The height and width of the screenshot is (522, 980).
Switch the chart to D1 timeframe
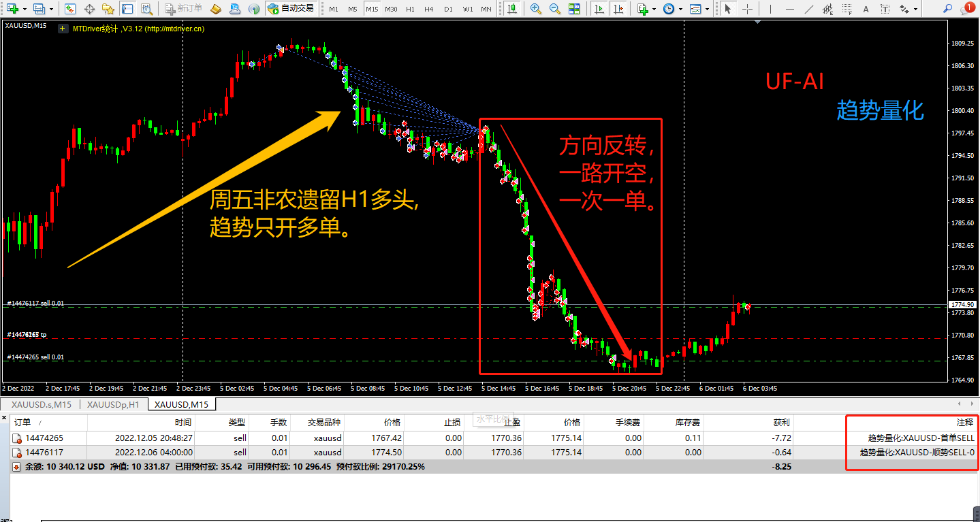[447, 9]
